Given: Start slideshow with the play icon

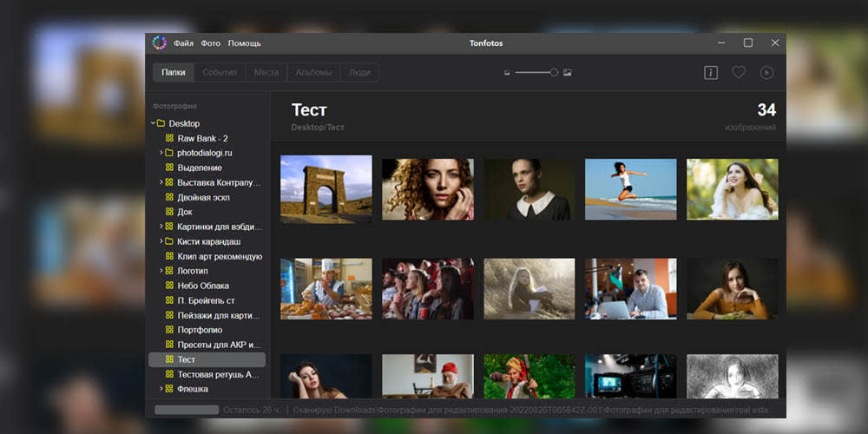Looking at the screenshot, I should [x=766, y=73].
